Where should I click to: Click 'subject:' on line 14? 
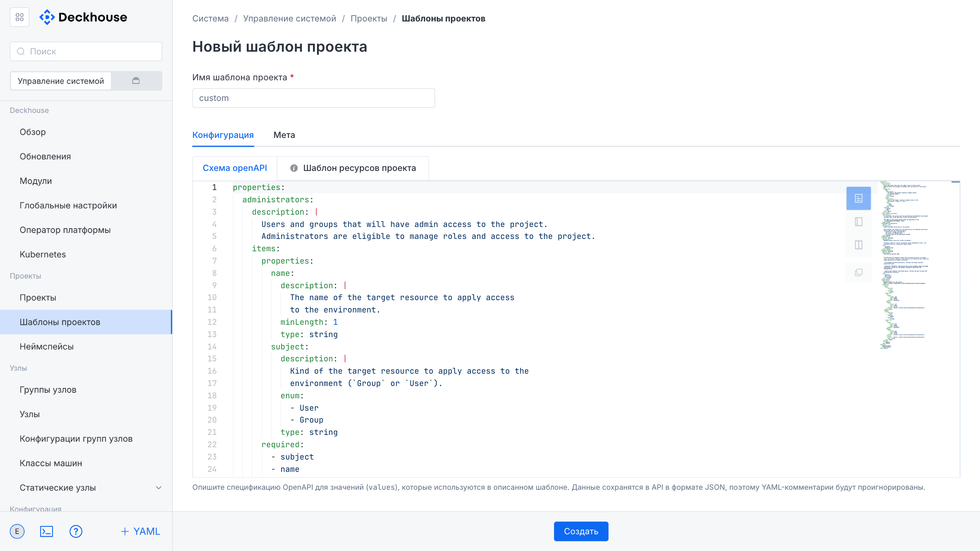(290, 347)
